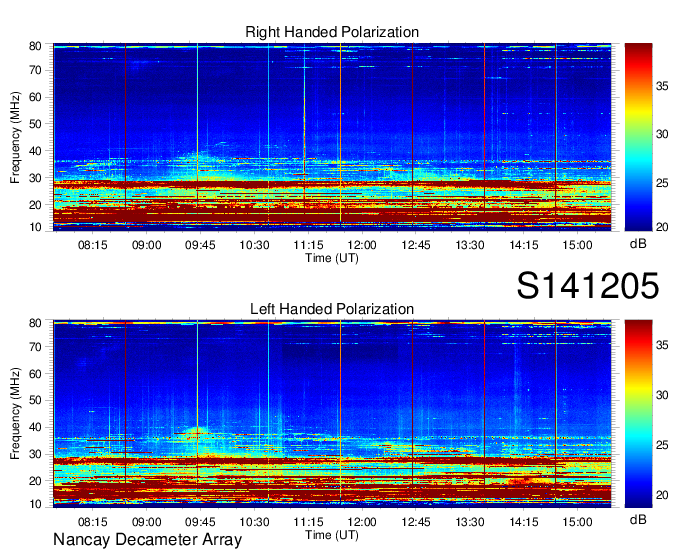
Task: Click 50 MHz tick of left-handed plot
Action: pos(35,401)
